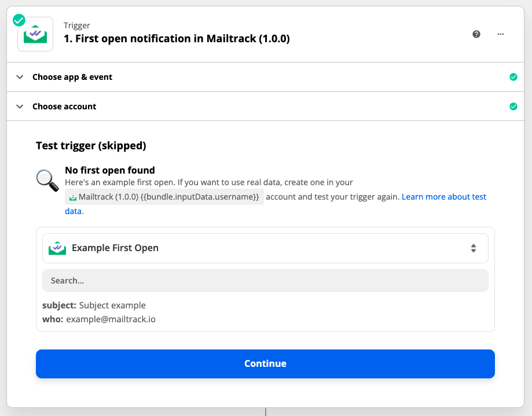Image resolution: width=532 pixels, height=416 pixels.
Task: Select the Choose account section title
Action: coord(64,106)
